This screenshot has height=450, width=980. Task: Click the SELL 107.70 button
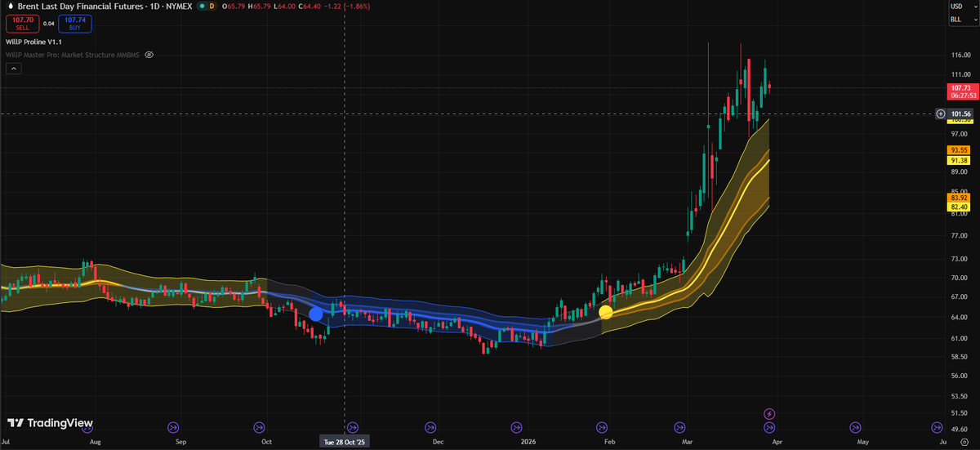point(22,23)
